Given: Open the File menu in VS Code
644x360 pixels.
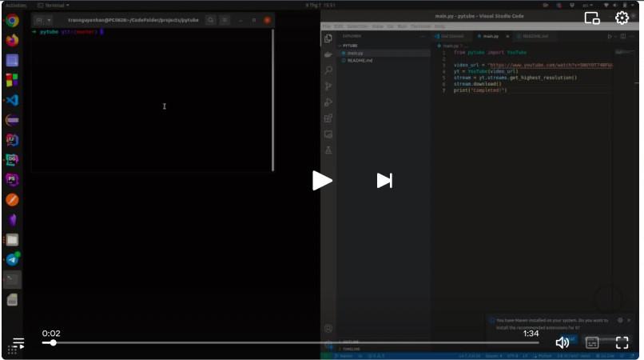Looking at the screenshot, I should 327,26.
